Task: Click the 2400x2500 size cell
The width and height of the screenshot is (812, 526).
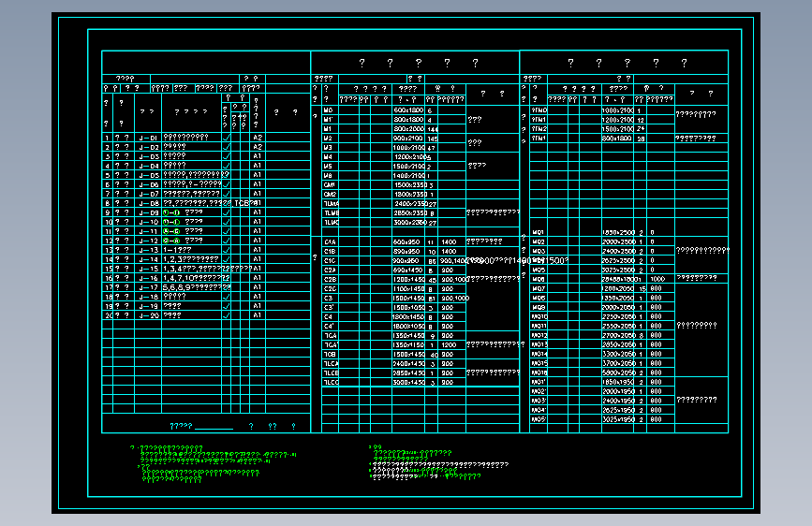Action: [619, 251]
